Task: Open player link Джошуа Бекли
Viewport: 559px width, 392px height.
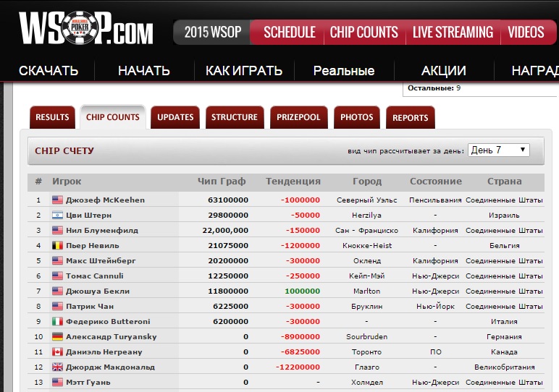Action: (x=98, y=291)
